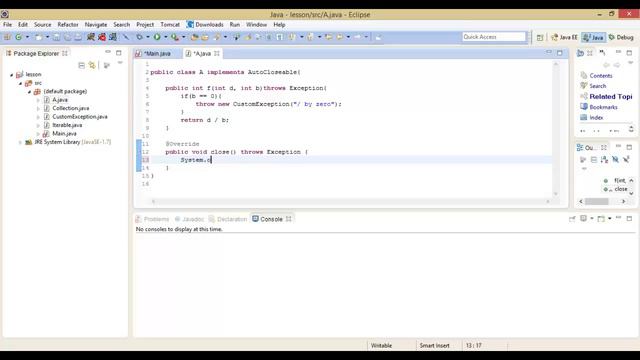Click the Stop Tomcat icon

(x=102, y=37)
